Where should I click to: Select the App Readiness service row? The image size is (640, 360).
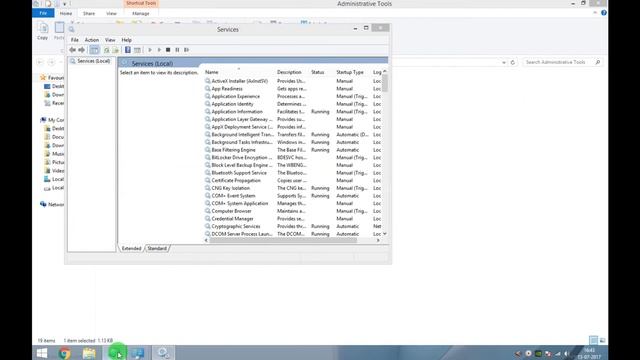[293, 89]
